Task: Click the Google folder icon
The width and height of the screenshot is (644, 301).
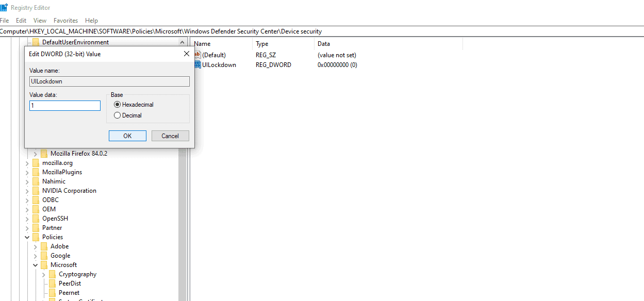Action: click(44, 256)
